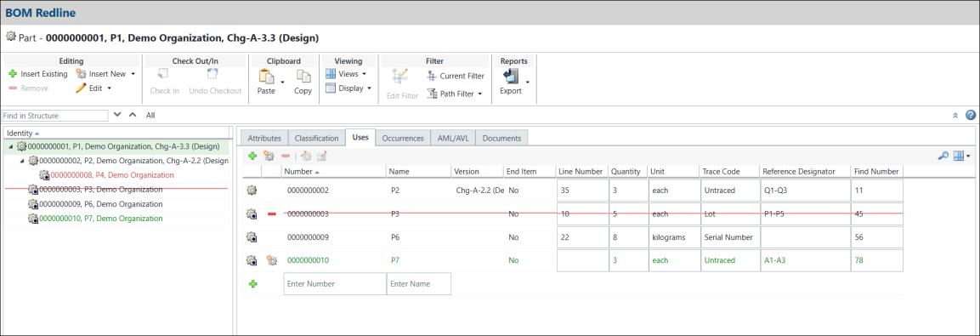The image size is (980, 336).
Task: Click red minus icon on row 0000000003
Action: click(272, 214)
